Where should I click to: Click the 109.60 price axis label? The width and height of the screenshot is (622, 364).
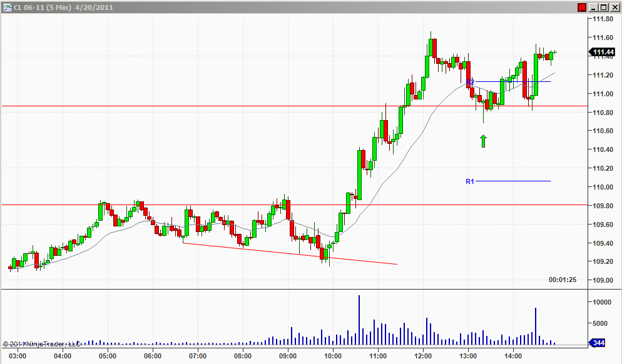[x=603, y=225]
